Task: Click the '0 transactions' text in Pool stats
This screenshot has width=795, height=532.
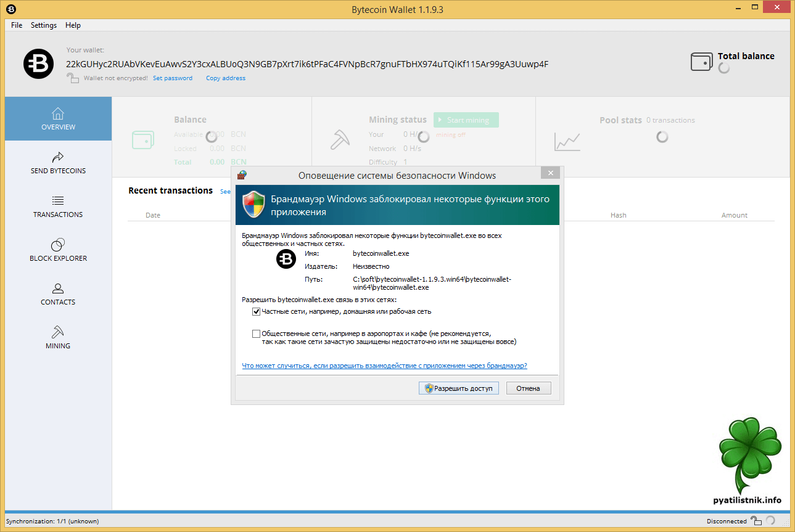Action: pos(670,120)
